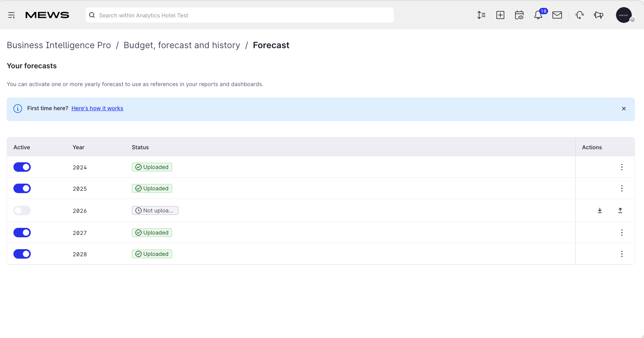Dismiss the First time here banner

pyautogui.click(x=624, y=109)
